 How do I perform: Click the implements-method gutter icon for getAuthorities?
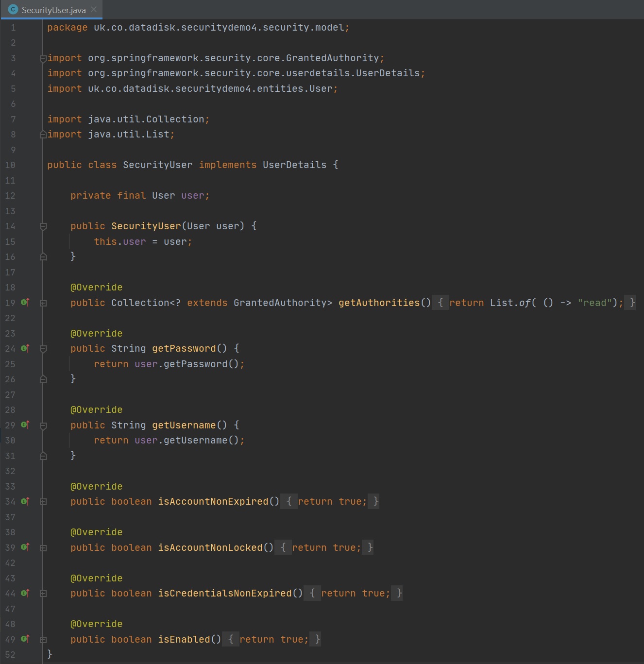(25, 303)
